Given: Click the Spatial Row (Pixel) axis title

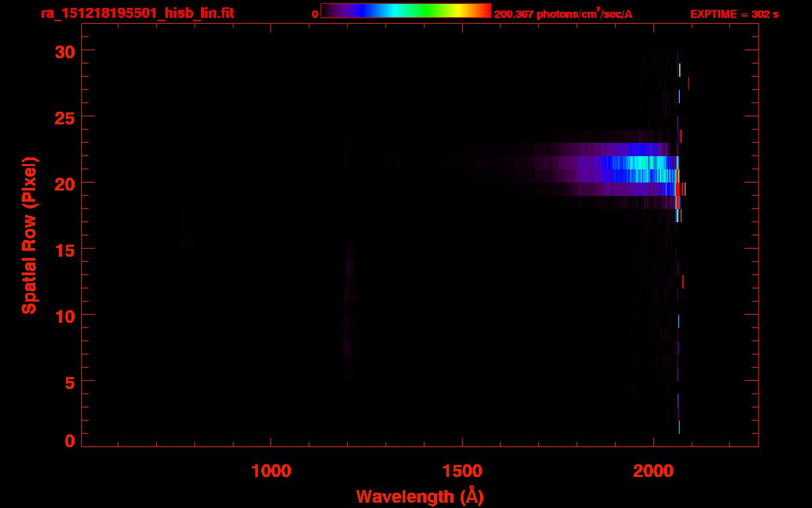Looking at the screenshot, I should click(x=29, y=235).
